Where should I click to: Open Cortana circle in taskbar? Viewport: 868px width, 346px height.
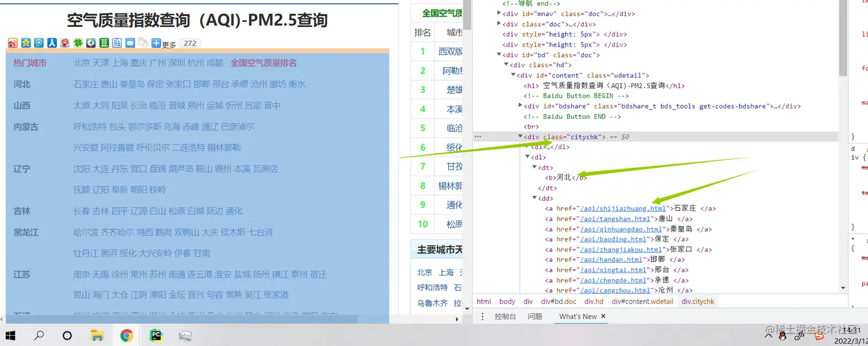click(67, 336)
